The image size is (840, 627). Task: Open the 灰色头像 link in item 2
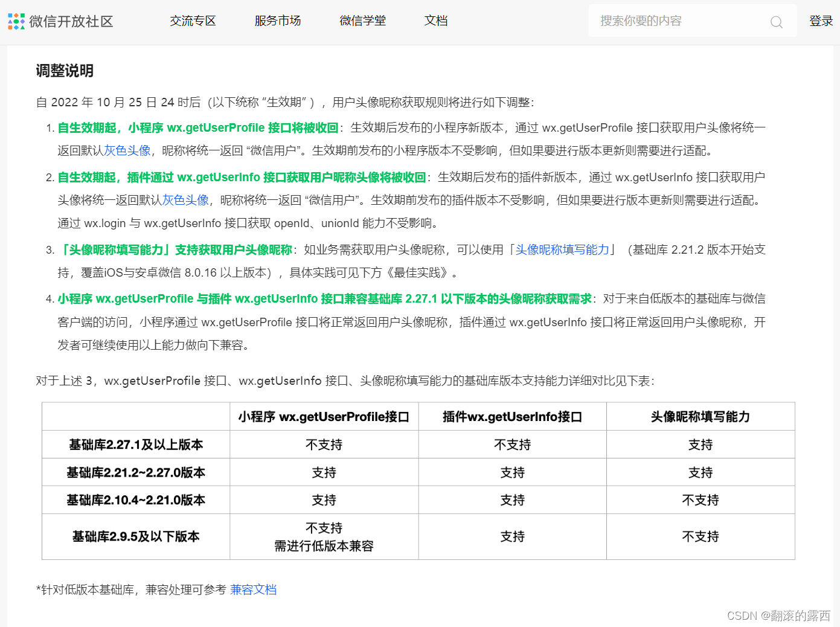[x=185, y=200]
